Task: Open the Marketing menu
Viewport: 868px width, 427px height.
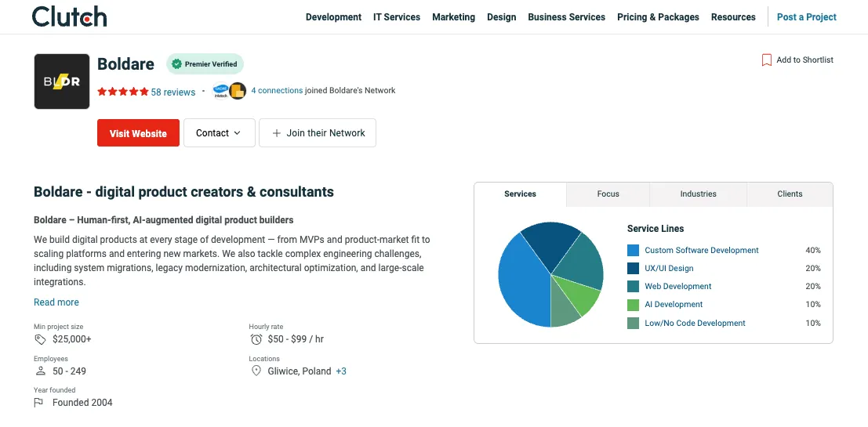Action: [453, 17]
